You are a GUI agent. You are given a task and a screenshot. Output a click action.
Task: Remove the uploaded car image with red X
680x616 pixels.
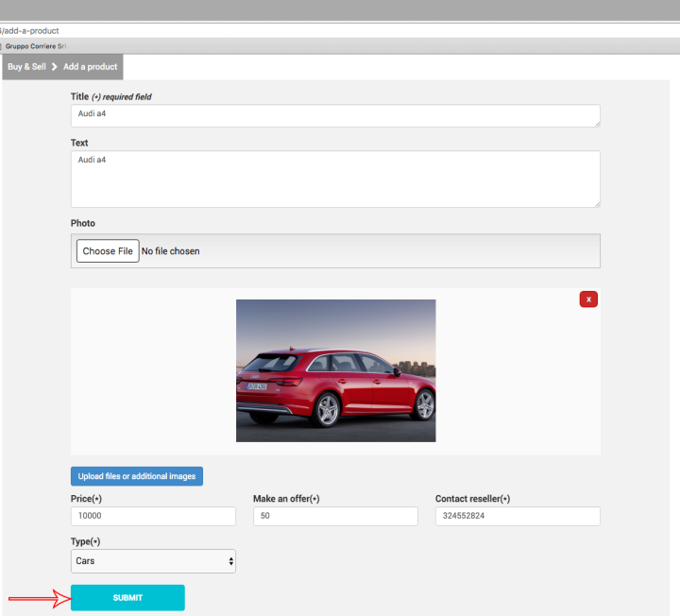(588, 299)
